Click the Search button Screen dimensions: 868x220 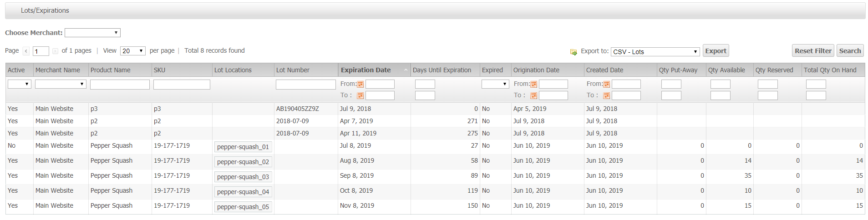click(x=849, y=51)
